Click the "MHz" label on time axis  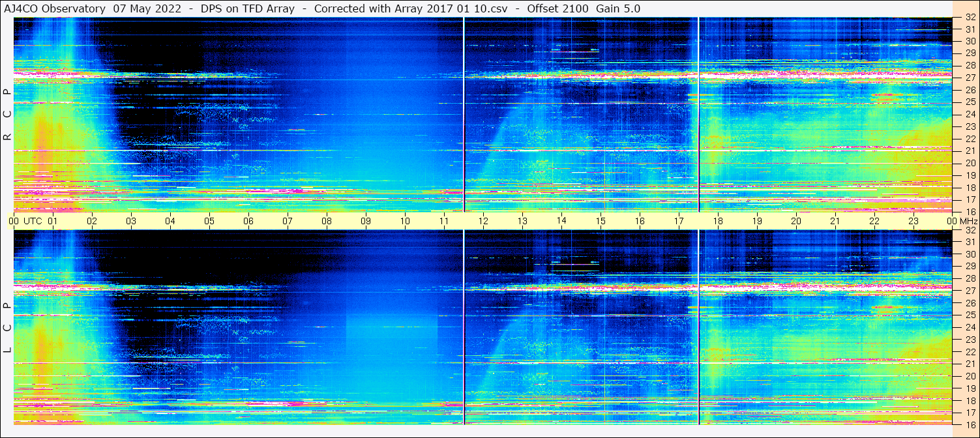[x=968, y=221]
